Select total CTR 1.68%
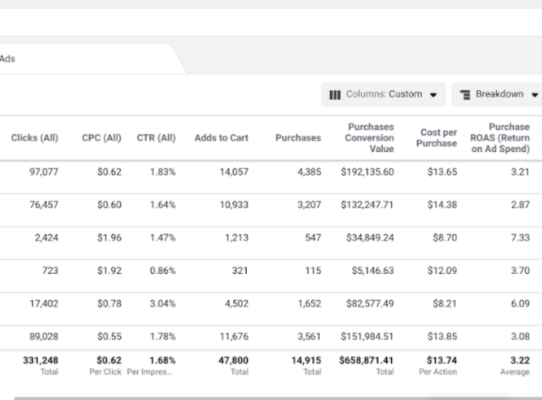 pyautogui.click(x=163, y=360)
